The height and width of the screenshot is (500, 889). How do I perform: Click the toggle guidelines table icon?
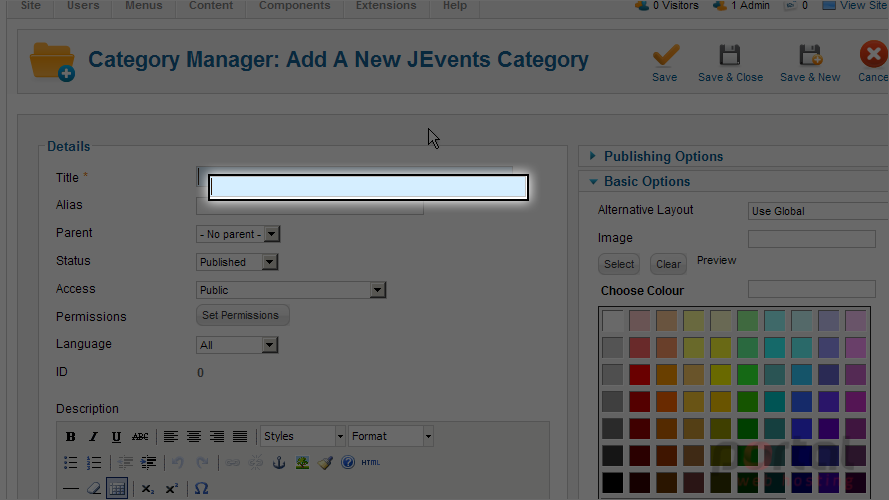(117, 489)
